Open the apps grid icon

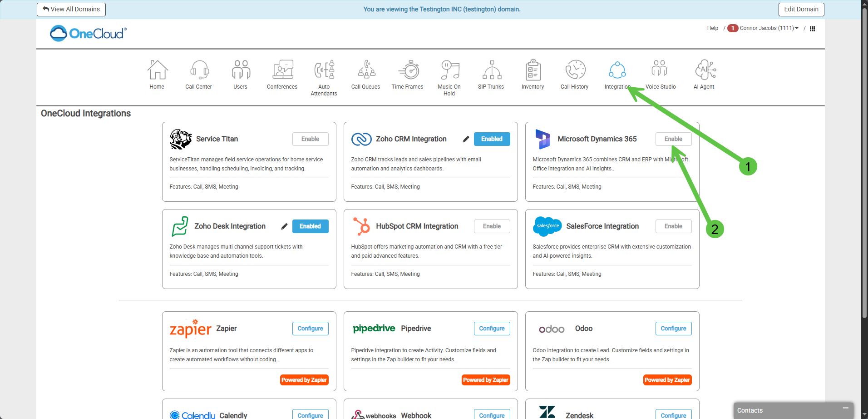tap(813, 29)
